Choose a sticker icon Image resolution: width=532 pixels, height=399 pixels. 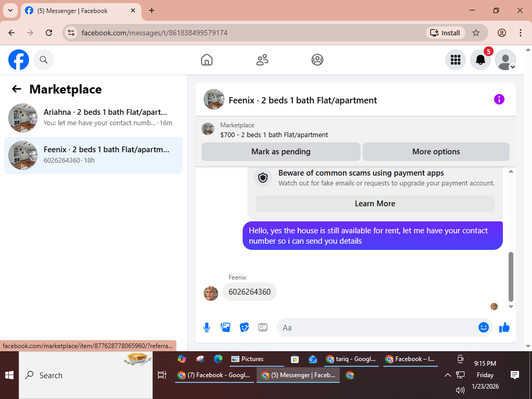pyautogui.click(x=244, y=327)
